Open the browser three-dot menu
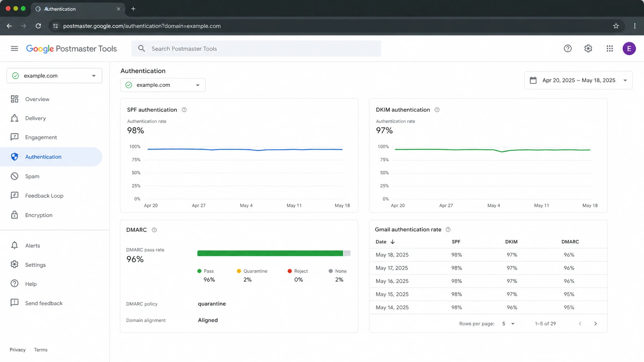This screenshot has width=644, height=362. pyautogui.click(x=635, y=26)
